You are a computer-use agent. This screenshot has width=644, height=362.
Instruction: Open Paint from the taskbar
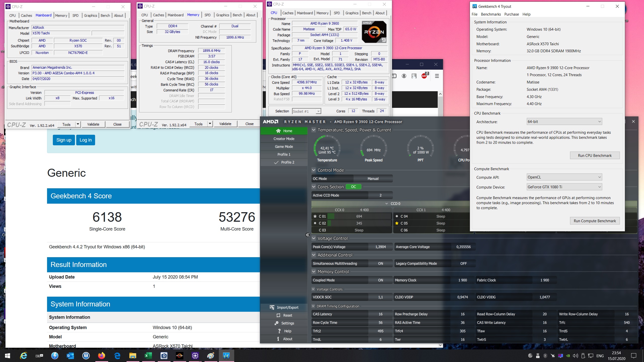(x=211, y=356)
